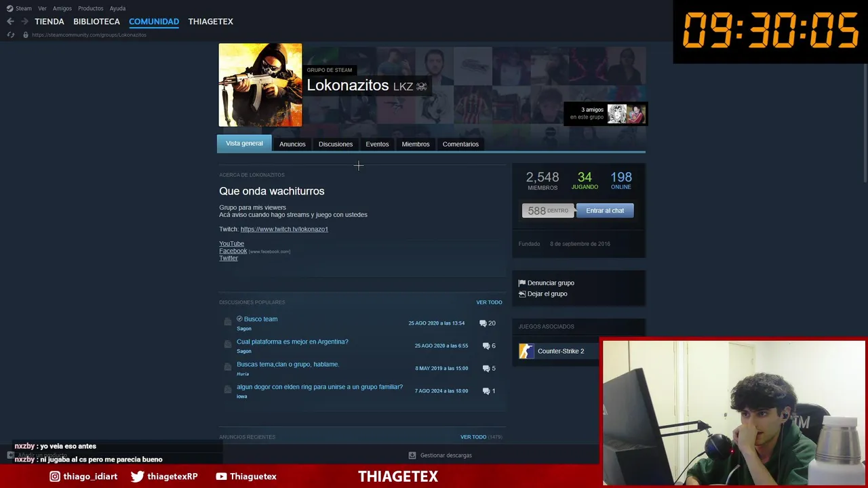Open Buscas tema, clan o grupo discussion
The height and width of the screenshot is (488, 868).
click(x=288, y=364)
